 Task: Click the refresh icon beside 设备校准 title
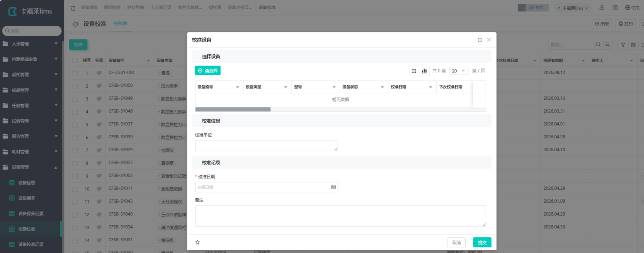(76, 24)
